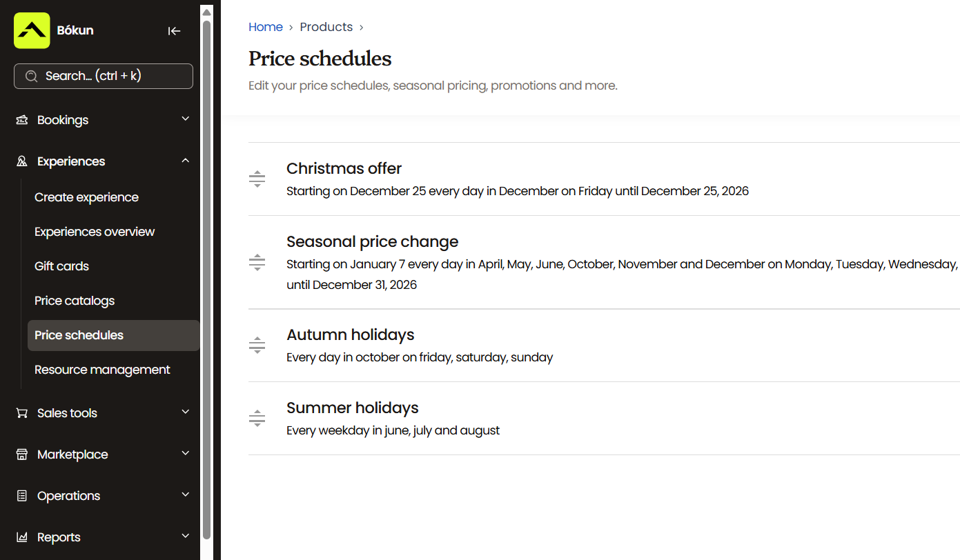This screenshot has height=560, width=960.
Task: Click the Bókun logo icon
Action: (x=32, y=30)
